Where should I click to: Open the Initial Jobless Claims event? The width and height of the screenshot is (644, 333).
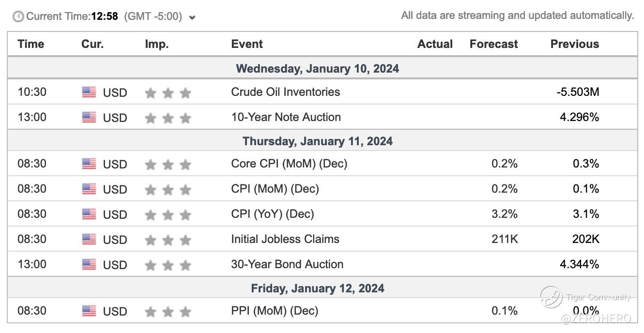pos(285,239)
